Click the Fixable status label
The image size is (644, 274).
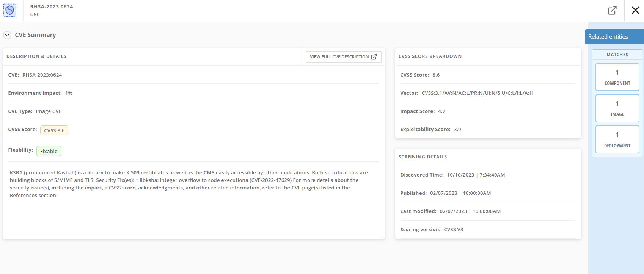coord(49,151)
